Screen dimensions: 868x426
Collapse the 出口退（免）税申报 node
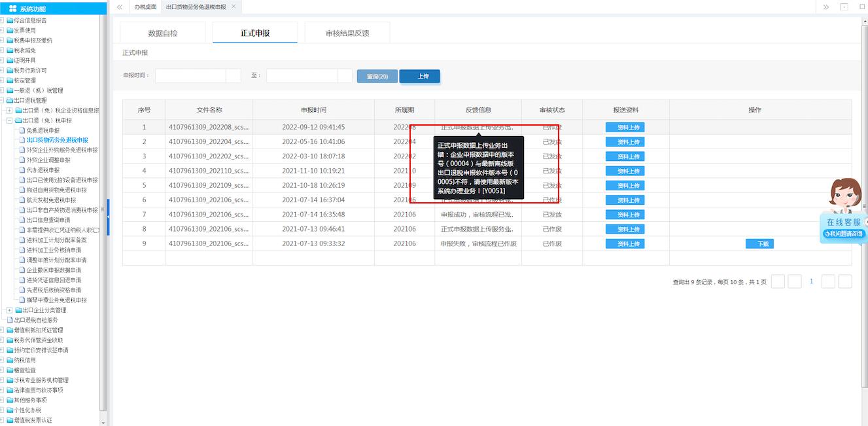point(10,120)
